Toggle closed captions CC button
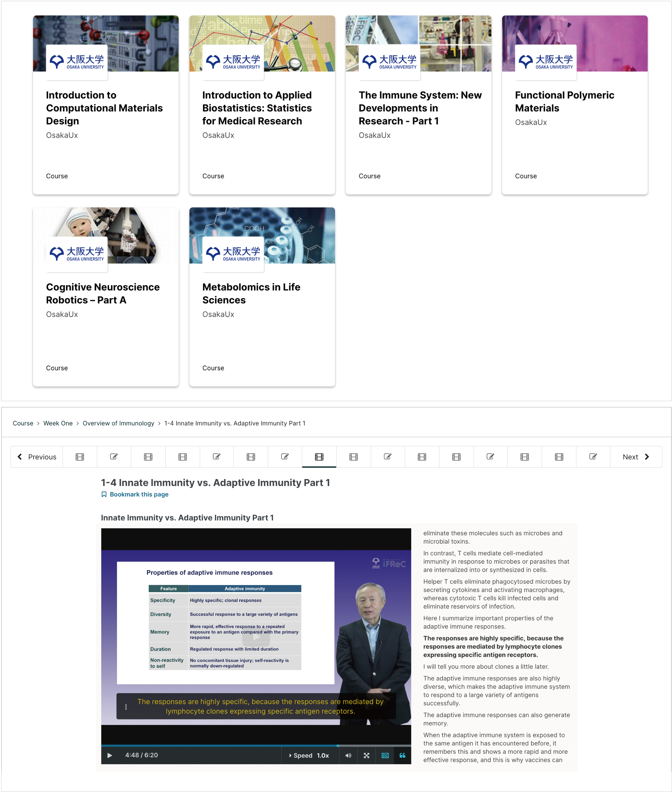The image size is (672, 792). [385, 755]
